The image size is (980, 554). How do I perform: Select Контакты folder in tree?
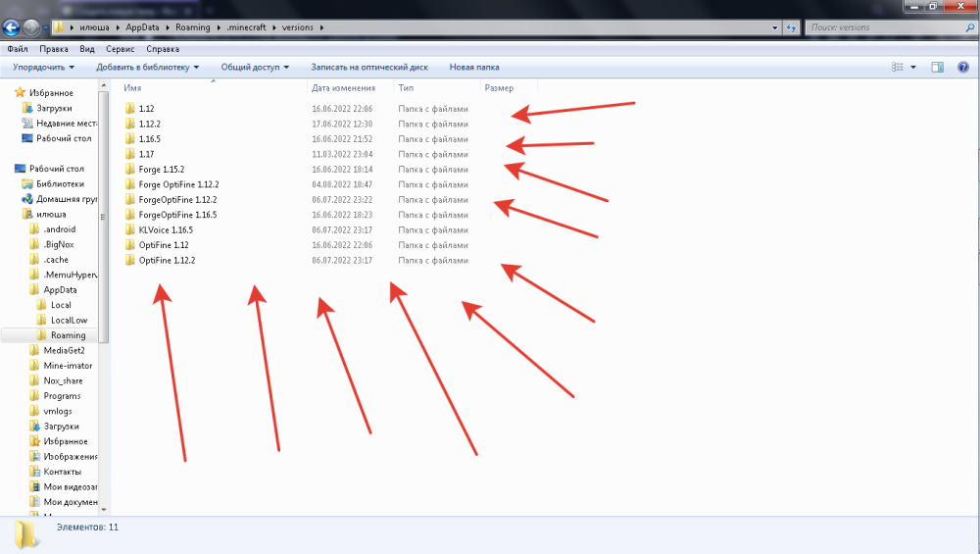pos(62,472)
